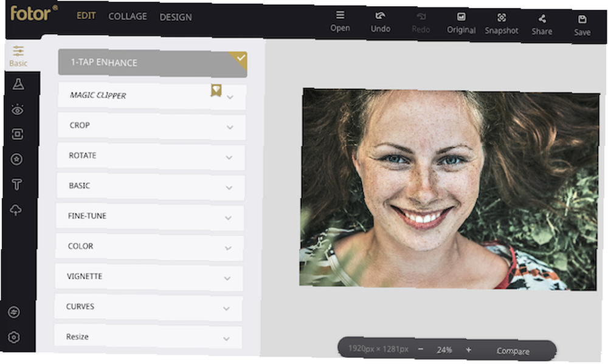
Task: Switch to the EDIT tab
Action: coord(86,16)
